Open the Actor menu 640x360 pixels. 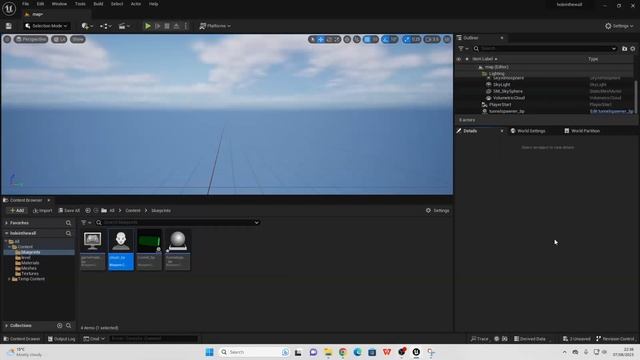(136, 4)
